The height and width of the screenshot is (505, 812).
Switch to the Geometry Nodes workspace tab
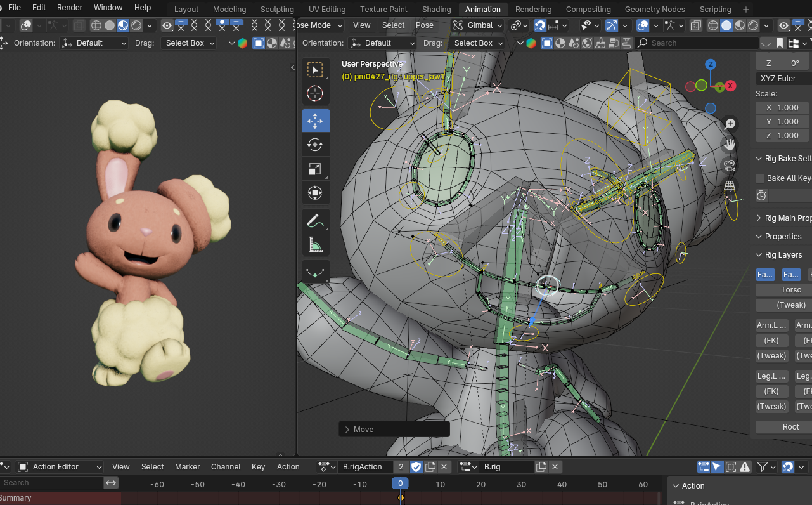pyautogui.click(x=655, y=9)
